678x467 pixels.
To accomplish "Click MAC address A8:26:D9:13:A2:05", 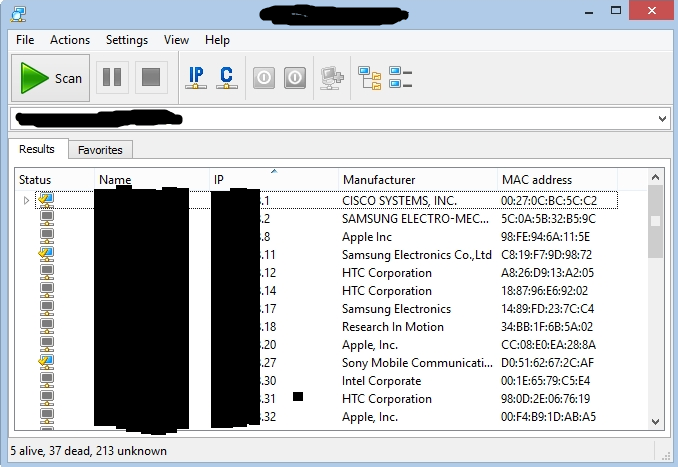I will (x=547, y=273).
